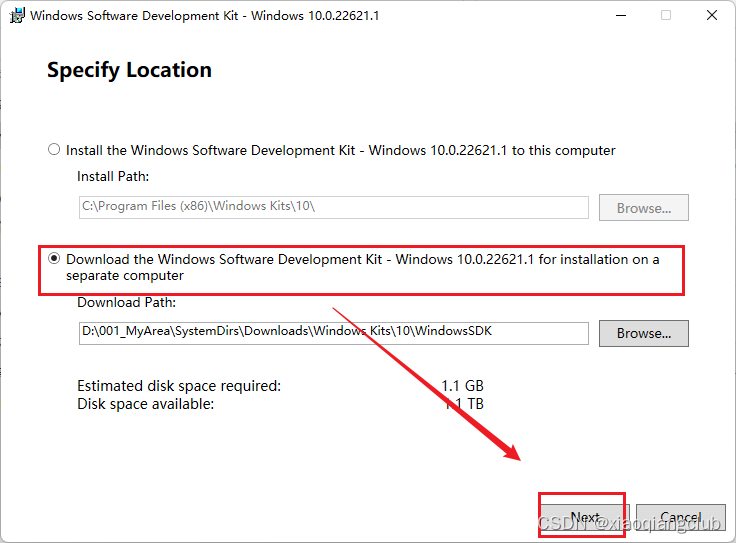Click the "Download Path:" label
This screenshot has width=736, height=543.
pyautogui.click(x=126, y=302)
